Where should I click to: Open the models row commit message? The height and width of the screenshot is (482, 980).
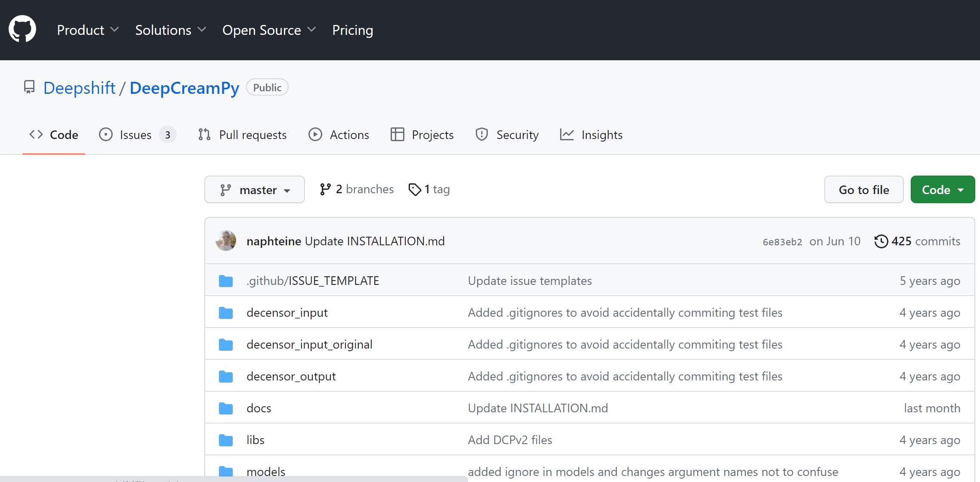click(x=653, y=472)
